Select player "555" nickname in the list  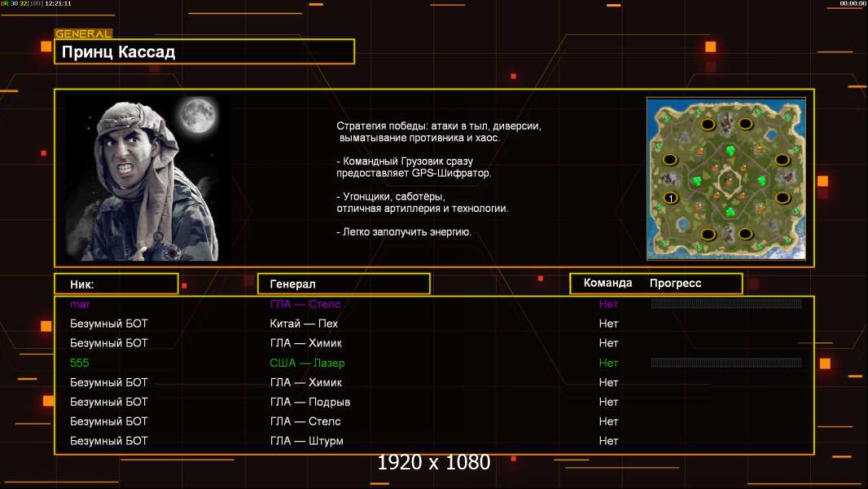coord(79,363)
